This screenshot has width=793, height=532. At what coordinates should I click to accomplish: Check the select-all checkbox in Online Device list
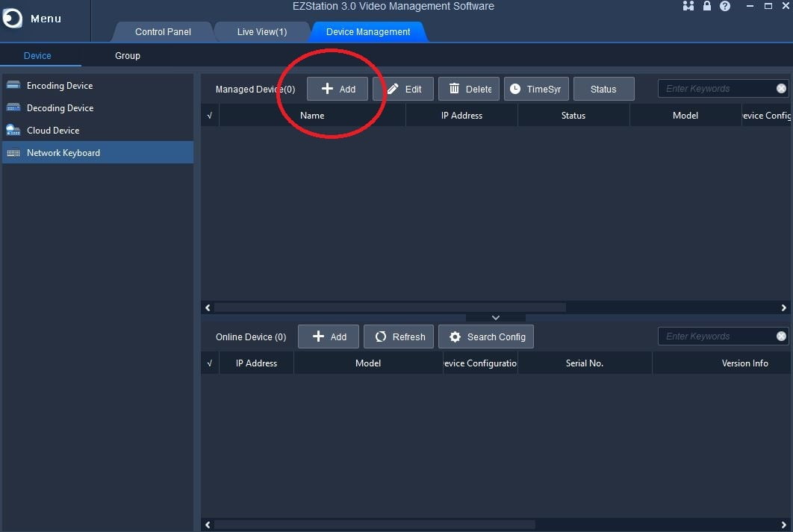pos(209,363)
